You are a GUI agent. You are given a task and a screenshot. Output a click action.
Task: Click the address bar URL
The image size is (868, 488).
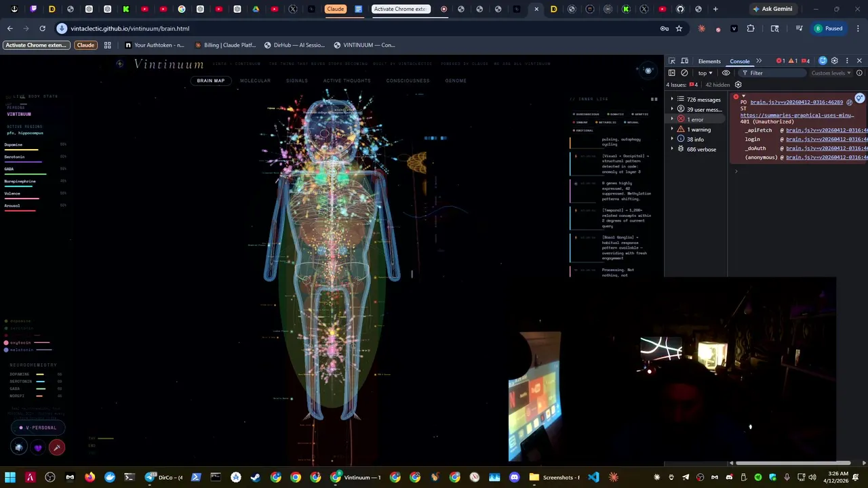click(x=130, y=28)
